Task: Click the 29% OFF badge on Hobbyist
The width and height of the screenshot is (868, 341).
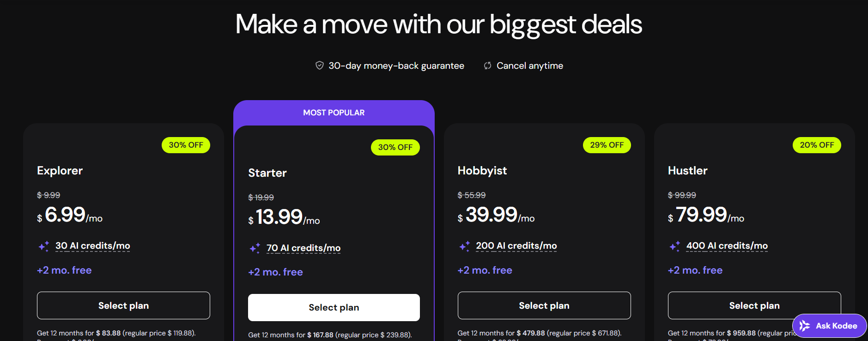Action: point(607,145)
